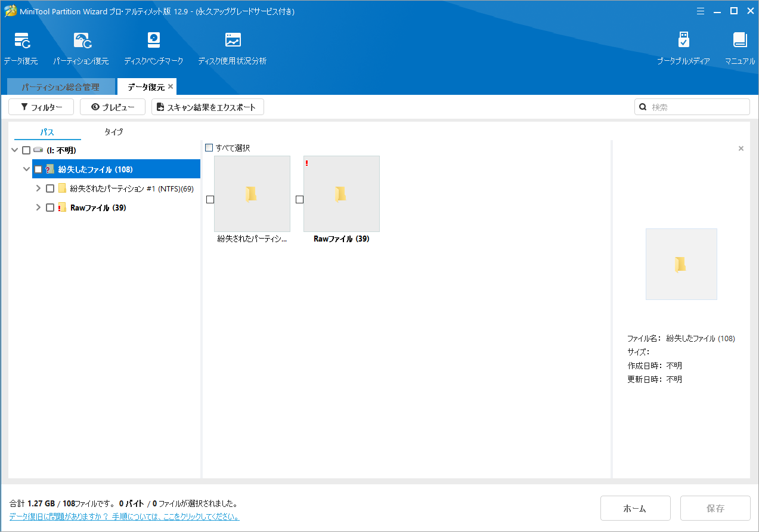The width and height of the screenshot is (759, 532).
Task: Click the preview panel folder thumbnail
Action: point(681,264)
